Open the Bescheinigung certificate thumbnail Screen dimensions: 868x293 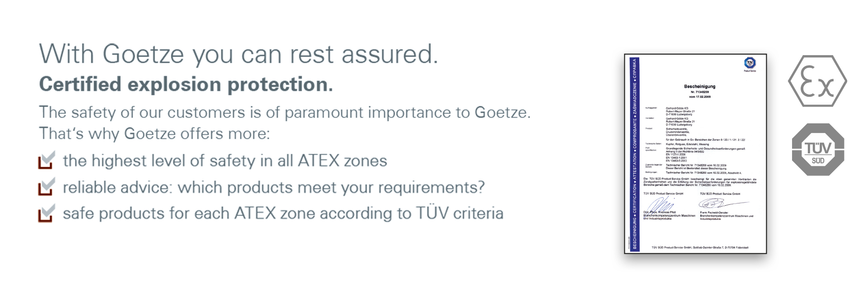(x=695, y=154)
